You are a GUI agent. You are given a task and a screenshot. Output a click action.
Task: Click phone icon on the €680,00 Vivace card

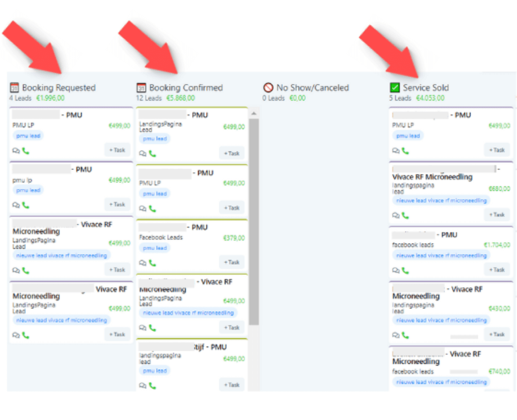[x=405, y=215]
